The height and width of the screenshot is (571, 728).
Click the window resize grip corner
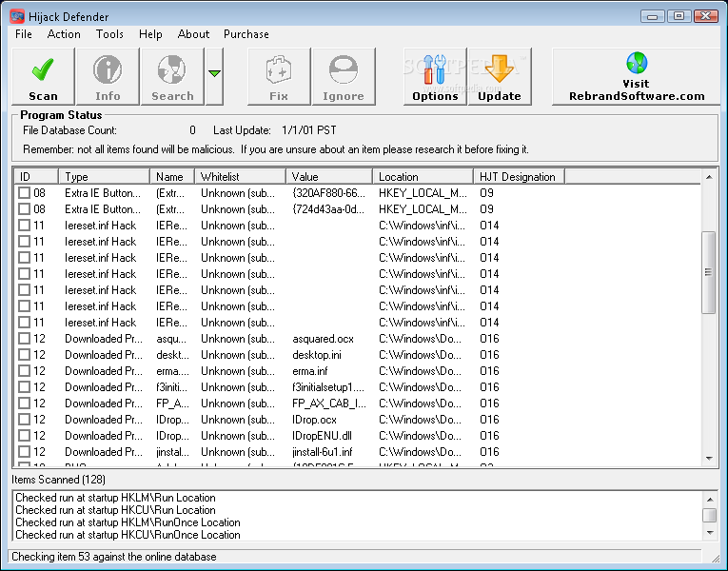point(715,559)
